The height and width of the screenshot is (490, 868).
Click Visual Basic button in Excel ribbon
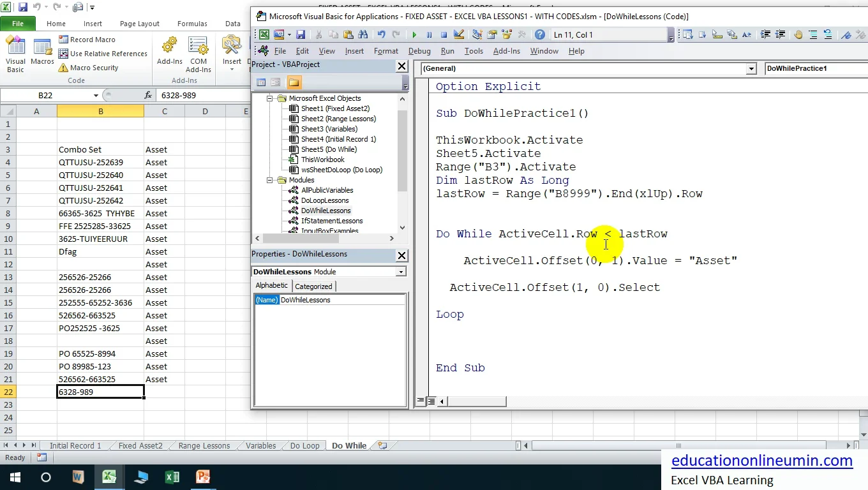click(x=15, y=55)
